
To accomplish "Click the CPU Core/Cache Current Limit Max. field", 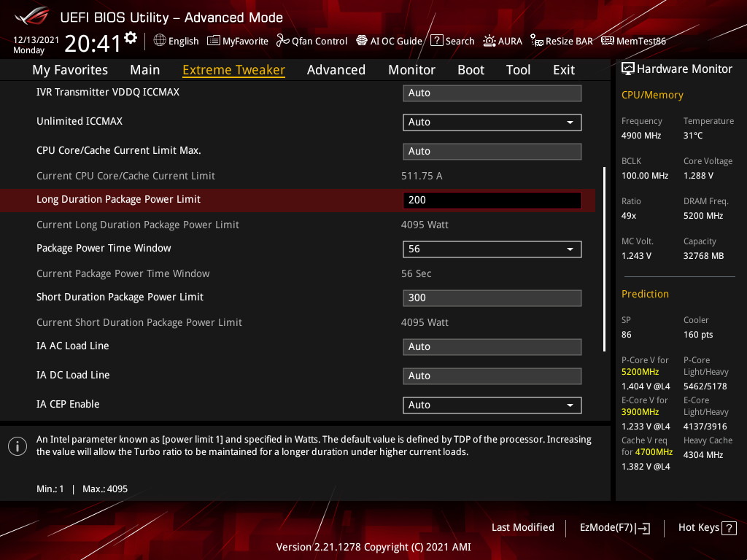I will [492, 152].
